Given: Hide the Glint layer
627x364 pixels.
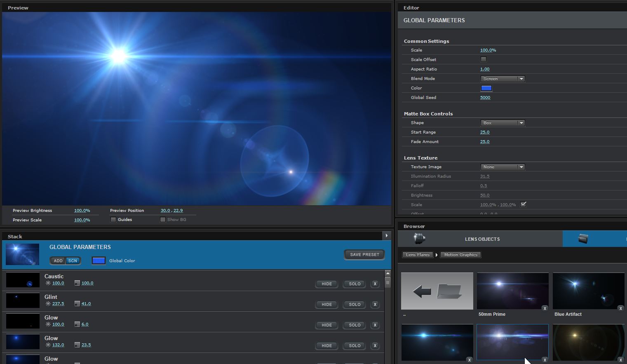Looking at the screenshot, I should click(x=327, y=304).
